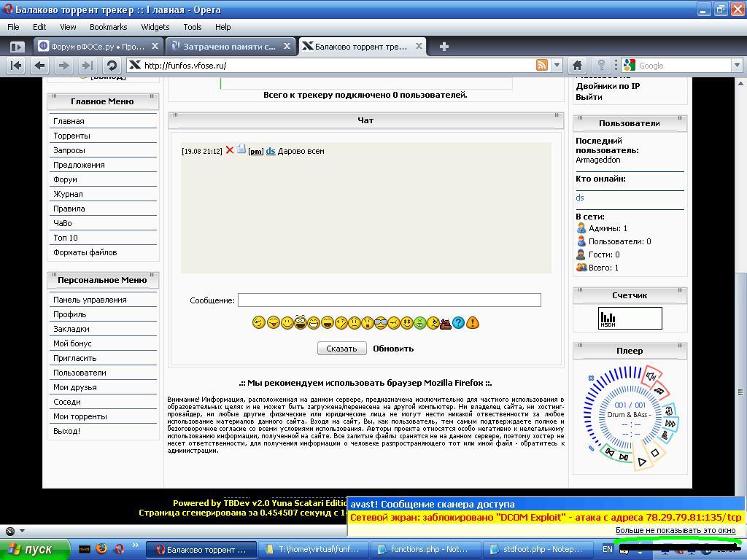Insert the blue question mark smiley
The width and height of the screenshot is (747, 560).
point(458,322)
